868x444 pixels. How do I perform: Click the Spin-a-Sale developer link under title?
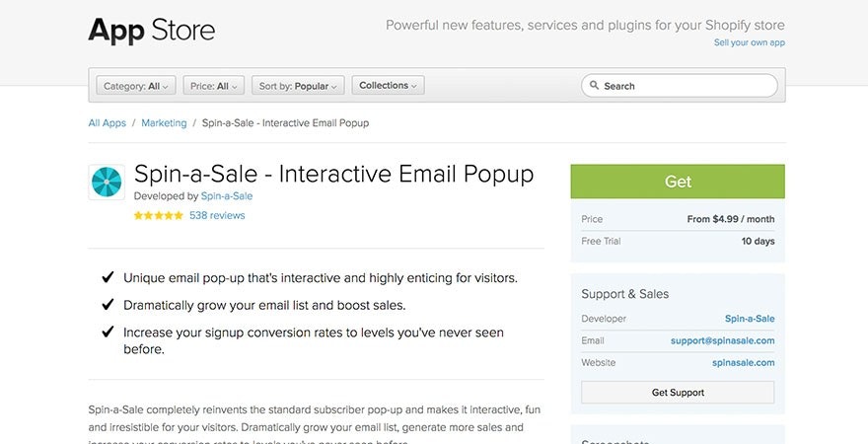coord(227,196)
